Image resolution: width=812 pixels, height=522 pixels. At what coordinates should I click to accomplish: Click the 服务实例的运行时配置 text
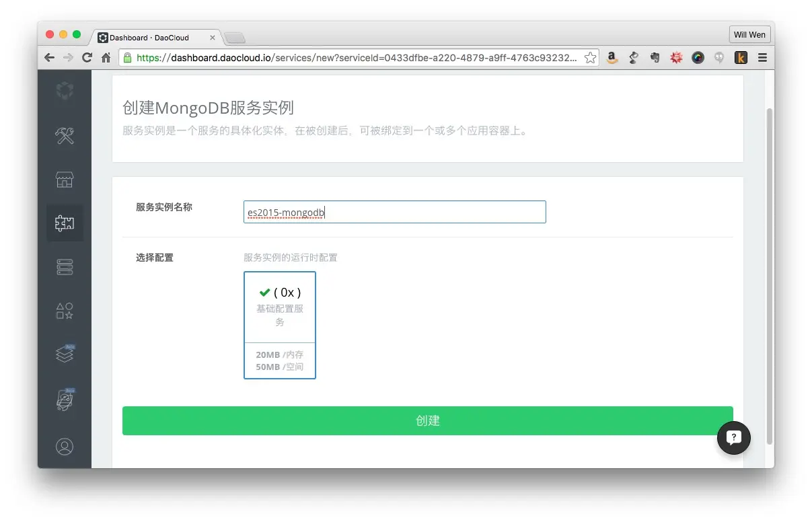click(x=291, y=258)
